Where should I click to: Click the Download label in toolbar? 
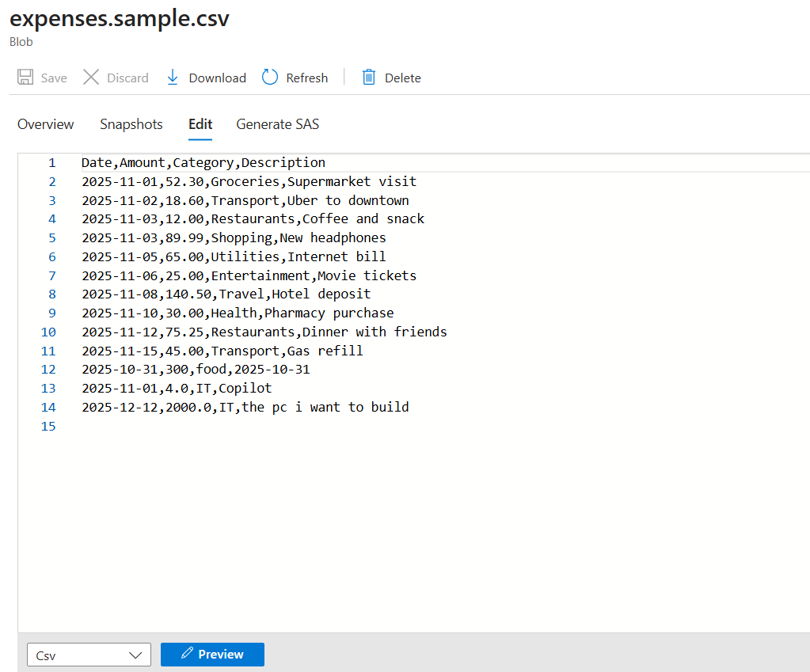[x=217, y=78]
